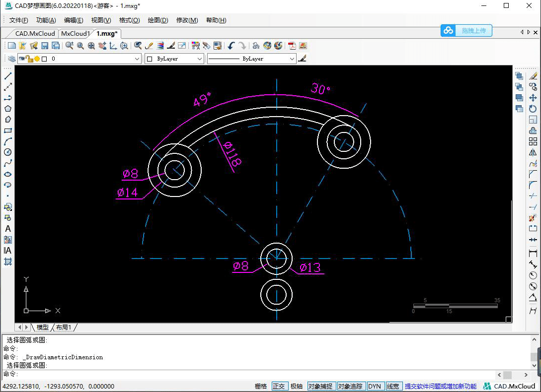Viewport: 541px width, 392px height.
Task: Select the Mirror tool
Action: [533, 152]
